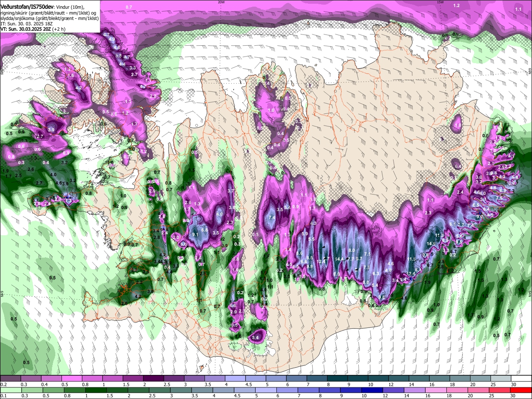Viewport: 532px width, 399px height.
Task: Click the 0.4 label in the snow legend
Action: pyautogui.click(x=44, y=384)
